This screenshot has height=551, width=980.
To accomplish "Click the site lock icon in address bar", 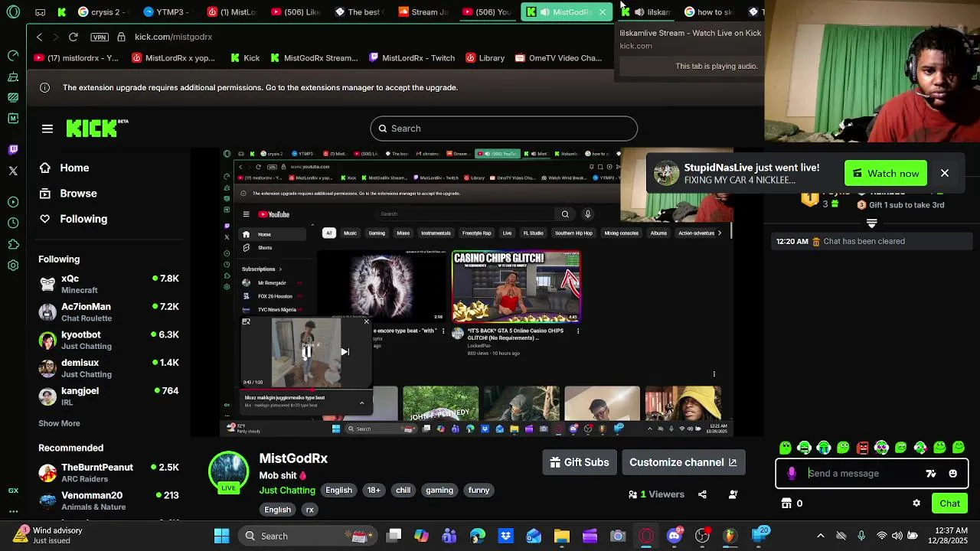I will [x=122, y=37].
